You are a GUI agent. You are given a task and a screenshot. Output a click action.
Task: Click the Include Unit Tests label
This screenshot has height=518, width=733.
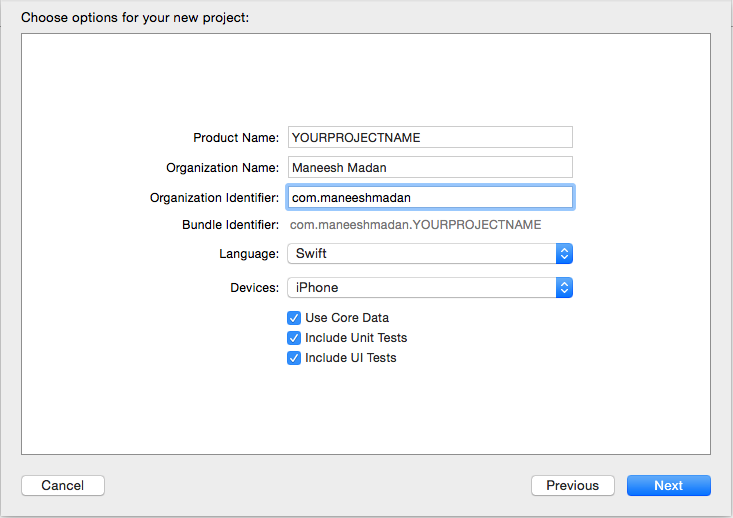coord(356,338)
